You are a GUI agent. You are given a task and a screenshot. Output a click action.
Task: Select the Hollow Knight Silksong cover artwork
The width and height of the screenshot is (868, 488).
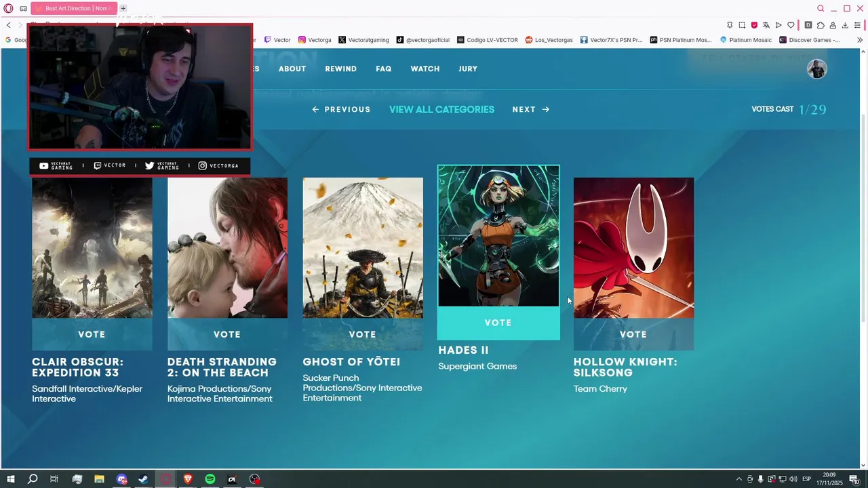(633, 248)
